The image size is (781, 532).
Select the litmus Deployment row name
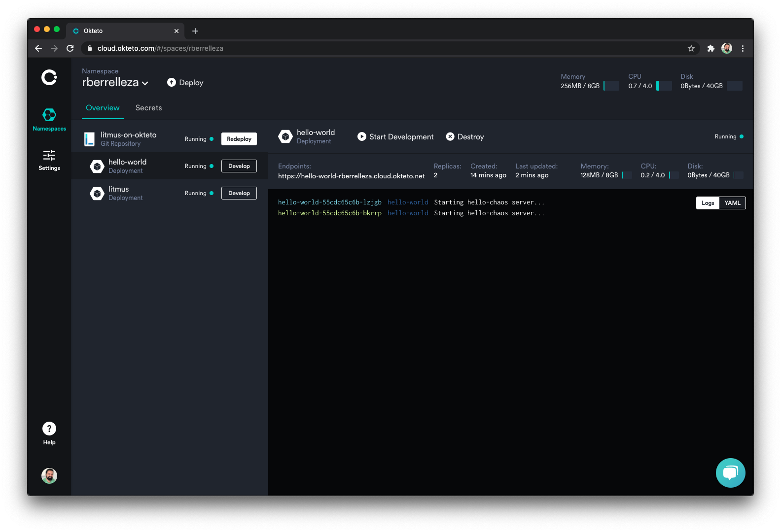119,189
